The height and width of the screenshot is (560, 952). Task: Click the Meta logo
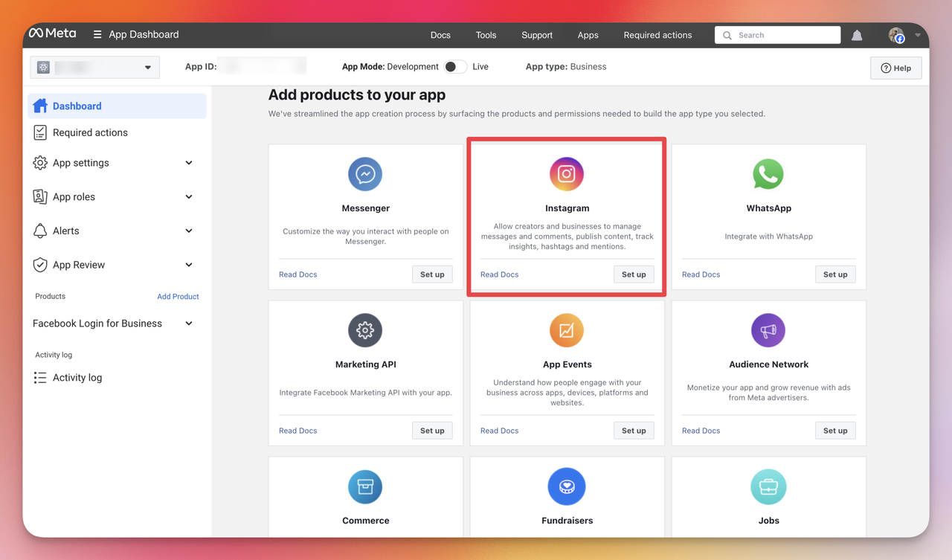pos(52,33)
